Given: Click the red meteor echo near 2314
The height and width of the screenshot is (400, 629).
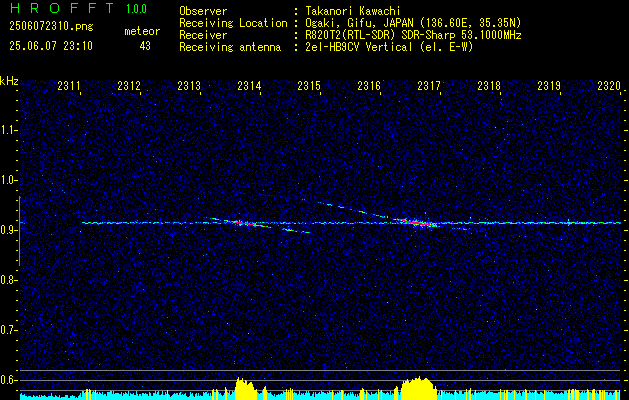Looking at the screenshot, I should (244, 223).
